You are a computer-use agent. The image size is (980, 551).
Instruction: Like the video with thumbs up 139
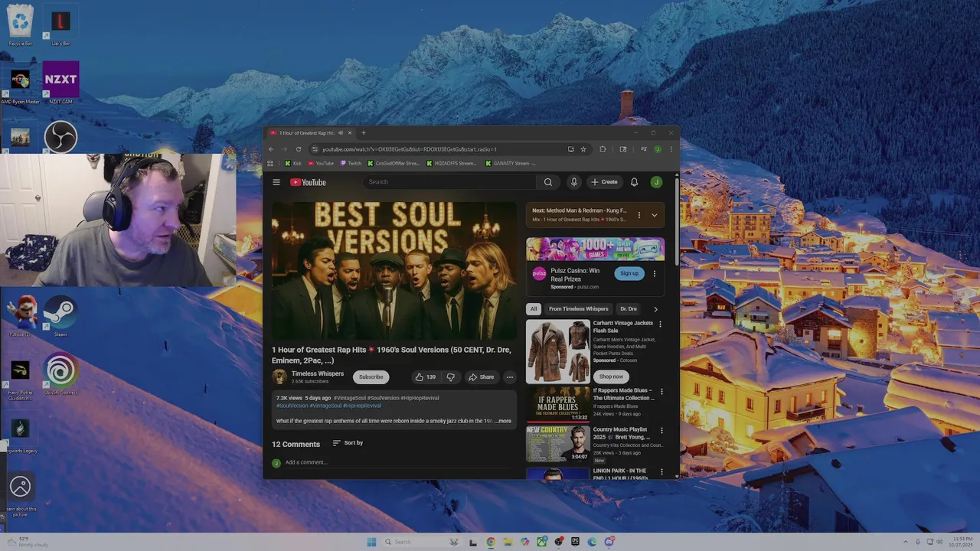click(425, 377)
